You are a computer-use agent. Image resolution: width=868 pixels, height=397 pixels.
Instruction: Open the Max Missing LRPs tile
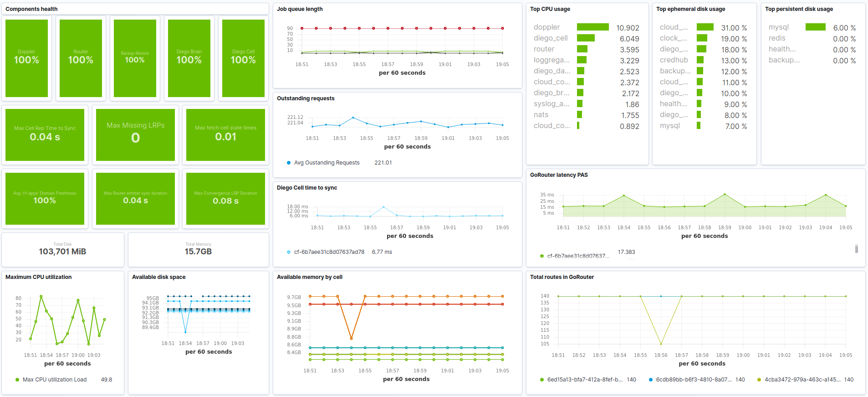coord(135,134)
